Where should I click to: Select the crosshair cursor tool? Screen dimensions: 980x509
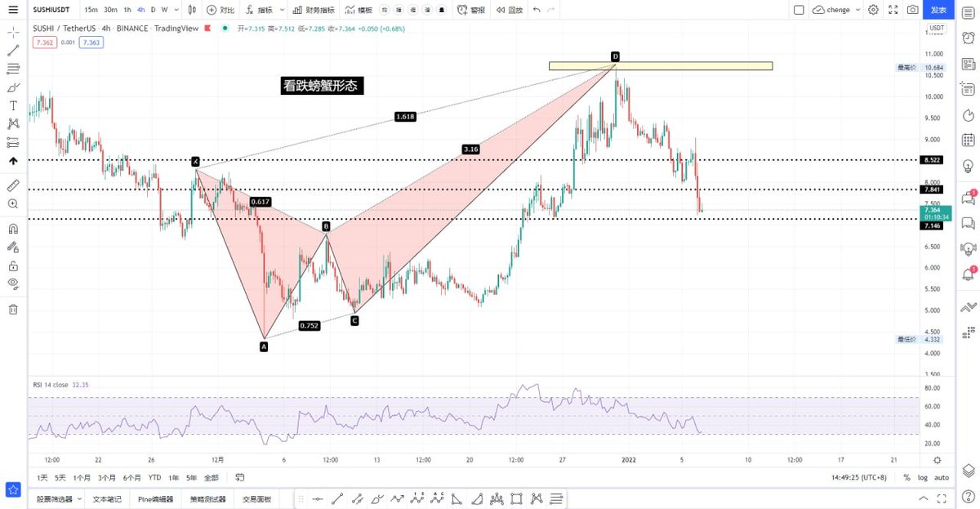tap(13, 32)
